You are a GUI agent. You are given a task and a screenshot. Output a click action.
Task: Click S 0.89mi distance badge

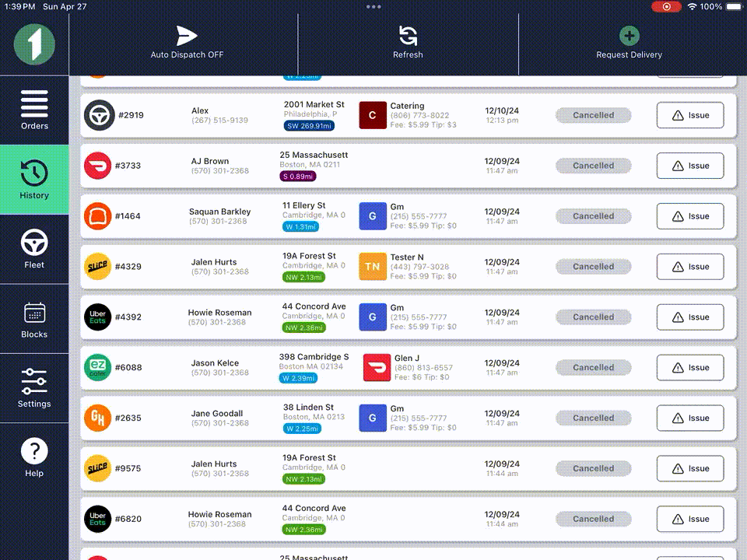[x=298, y=177]
